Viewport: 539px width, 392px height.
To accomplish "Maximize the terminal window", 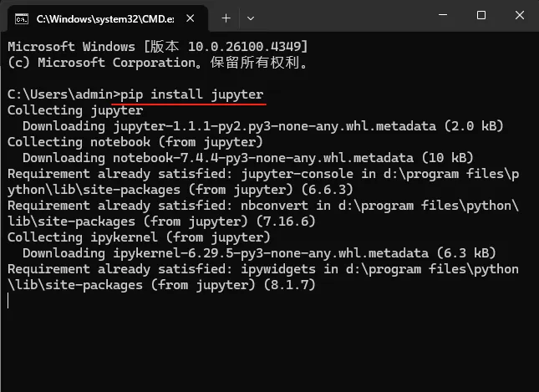I will [x=481, y=15].
